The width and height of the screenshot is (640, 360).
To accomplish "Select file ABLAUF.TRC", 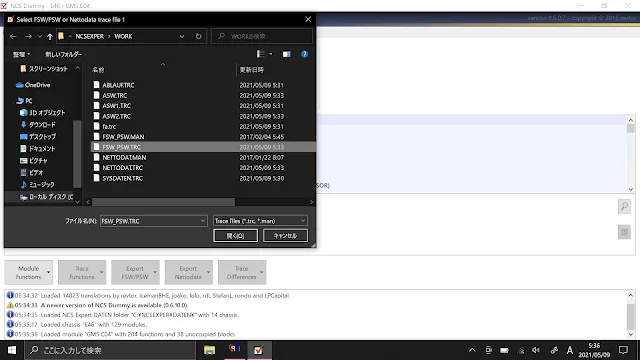I will [x=118, y=85].
